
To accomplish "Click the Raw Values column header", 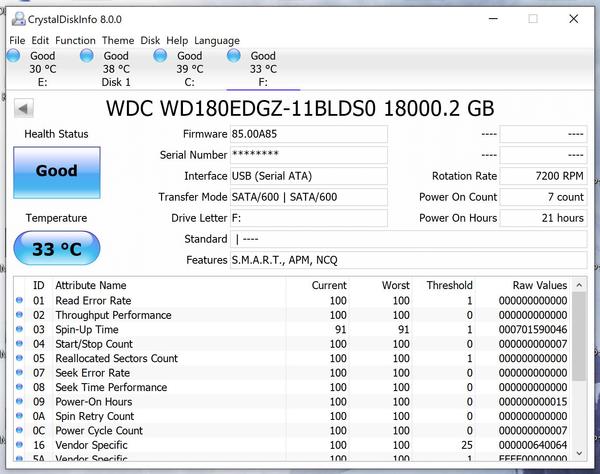I will (x=539, y=285).
